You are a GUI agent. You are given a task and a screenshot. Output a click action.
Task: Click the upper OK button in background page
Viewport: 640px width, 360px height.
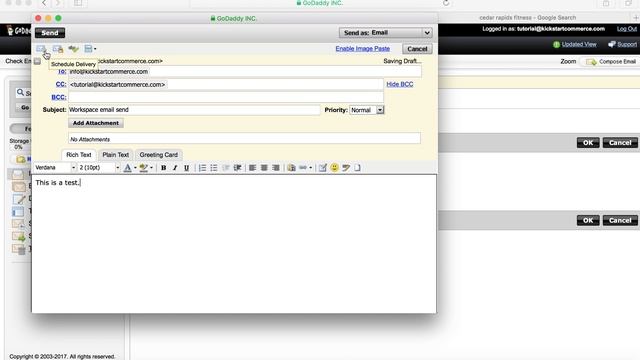point(588,143)
